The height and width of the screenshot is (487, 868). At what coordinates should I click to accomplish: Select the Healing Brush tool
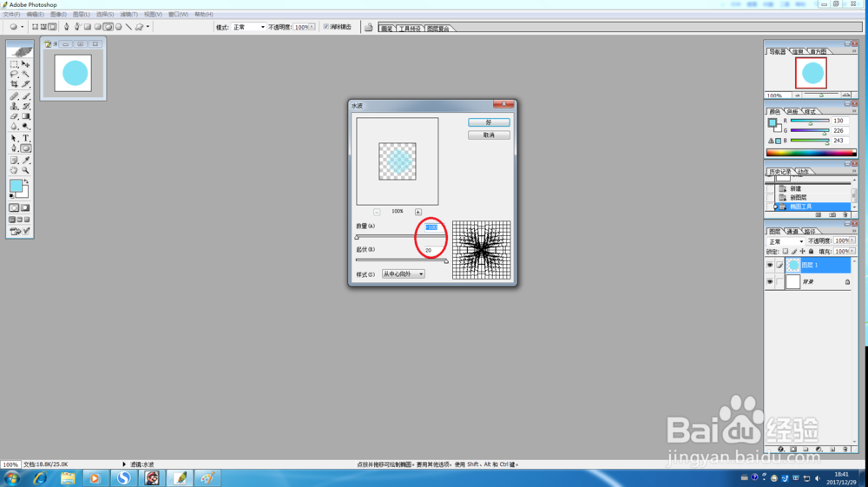pos(15,96)
